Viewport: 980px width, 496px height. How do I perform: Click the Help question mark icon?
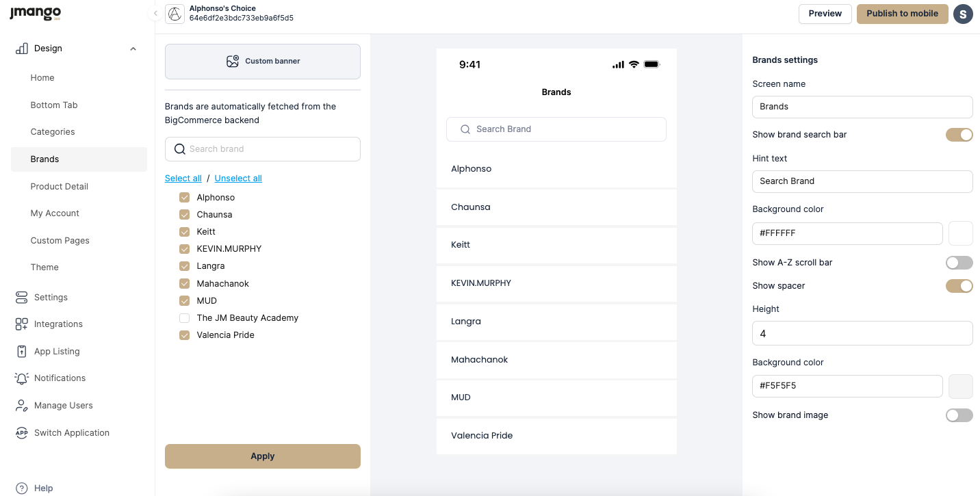pyautogui.click(x=21, y=488)
